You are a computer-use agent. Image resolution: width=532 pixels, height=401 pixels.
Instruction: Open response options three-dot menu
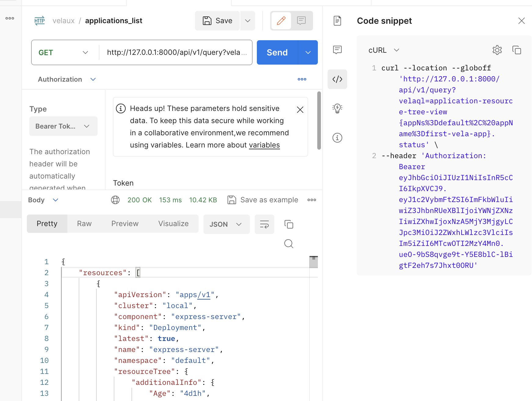pos(312,200)
